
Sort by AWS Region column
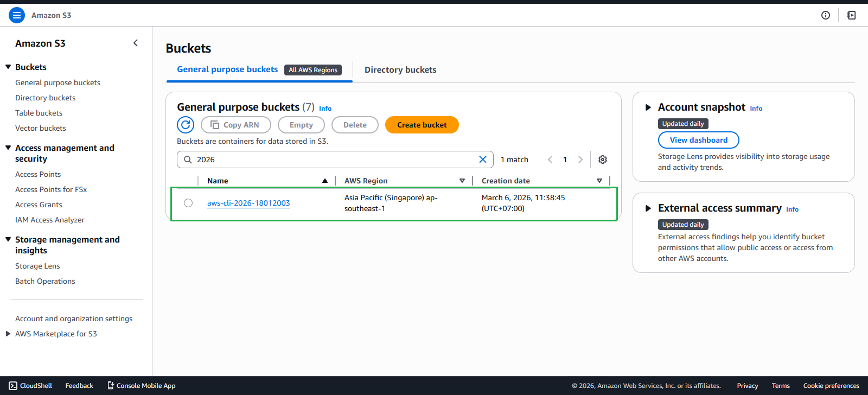[462, 181]
